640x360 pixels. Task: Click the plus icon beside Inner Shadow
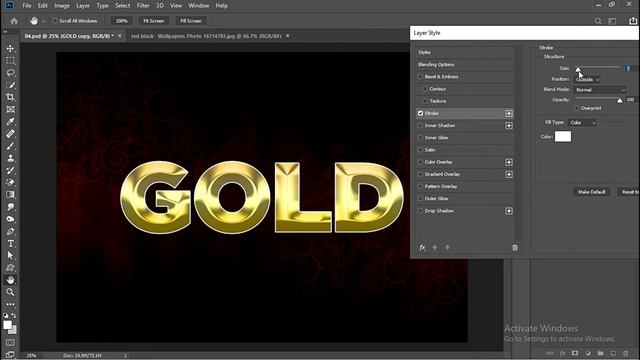(509, 126)
